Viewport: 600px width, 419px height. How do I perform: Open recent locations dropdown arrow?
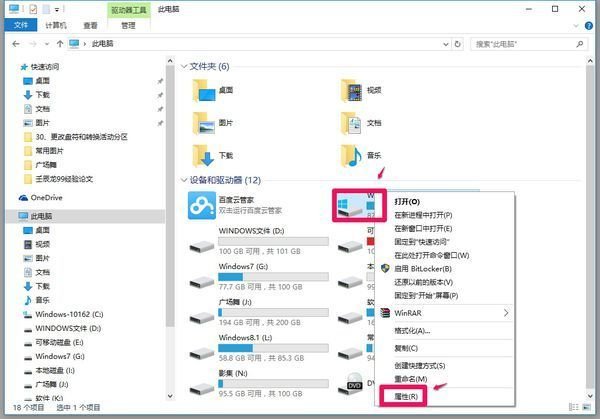(x=47, y=44)
